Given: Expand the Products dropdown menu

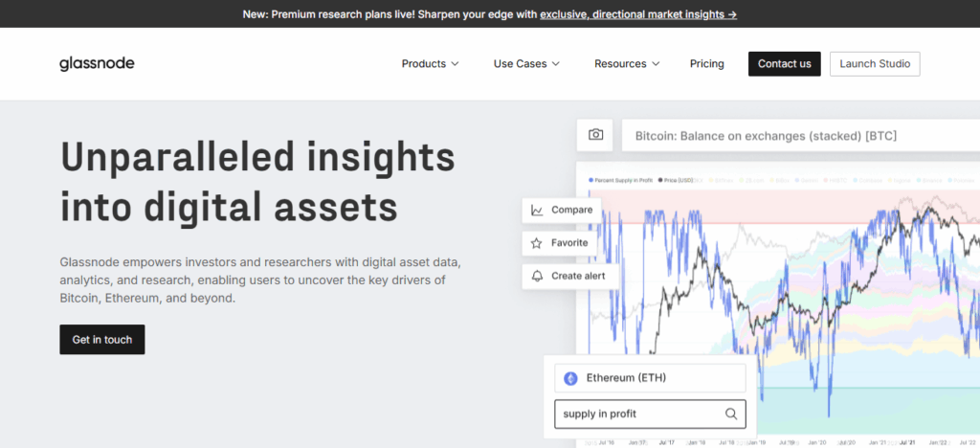Looking at the screenshot, I should (430, 64).
